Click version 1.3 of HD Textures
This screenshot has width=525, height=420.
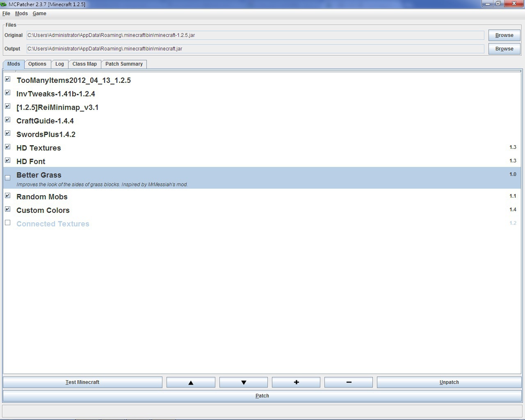point(513,147)
